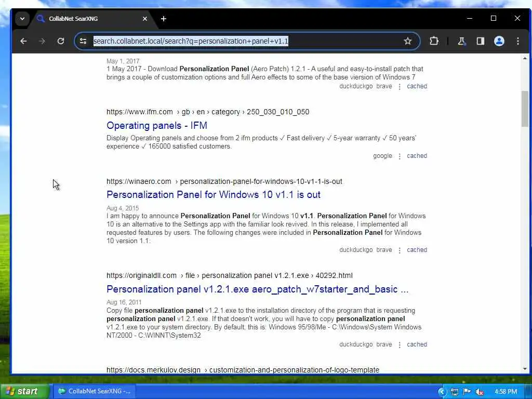Open Personalization panel v1.2.1.exe aero_patch result

(x=258, y=289)
